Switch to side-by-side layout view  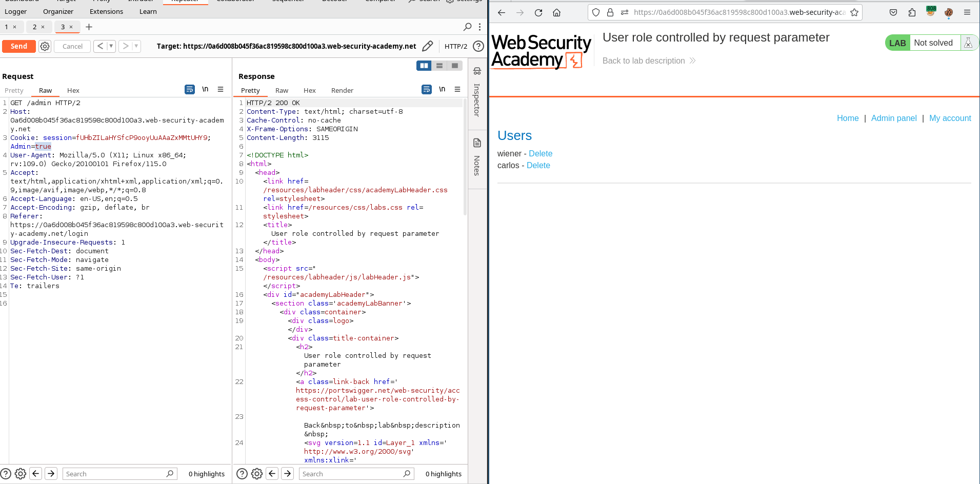[x=424, y=66]
